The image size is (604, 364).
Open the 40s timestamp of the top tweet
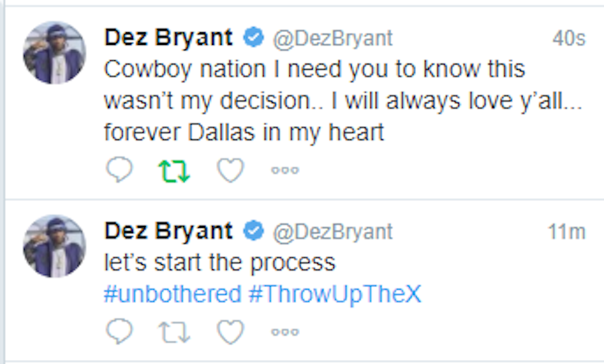(x=568, y=39)
